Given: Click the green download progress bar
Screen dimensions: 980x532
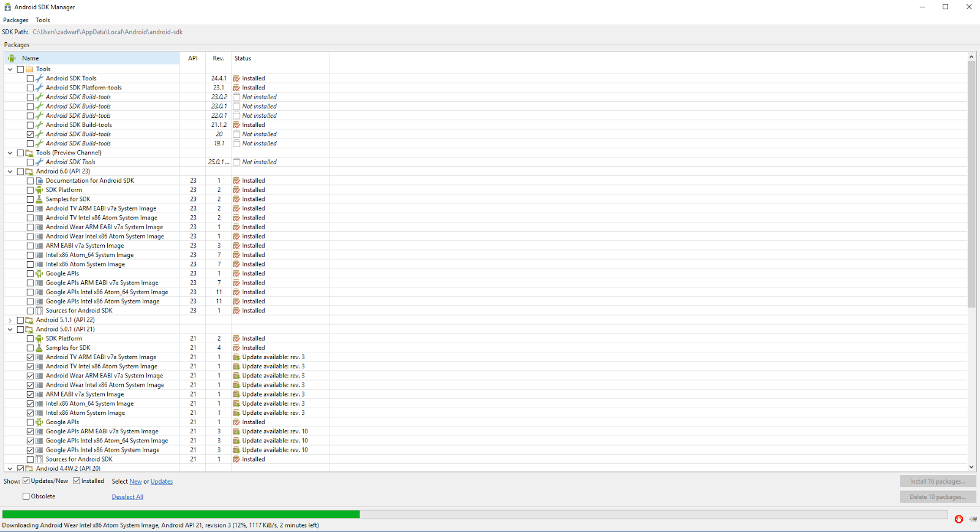Looking at the screenshot, I should click(x=181, y=514).
